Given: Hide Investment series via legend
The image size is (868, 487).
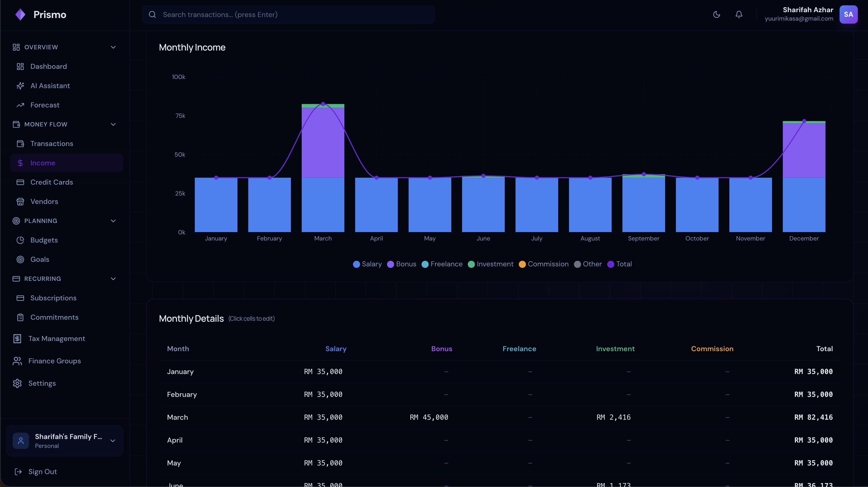Looking at the screenshot, I should [491, 264].
